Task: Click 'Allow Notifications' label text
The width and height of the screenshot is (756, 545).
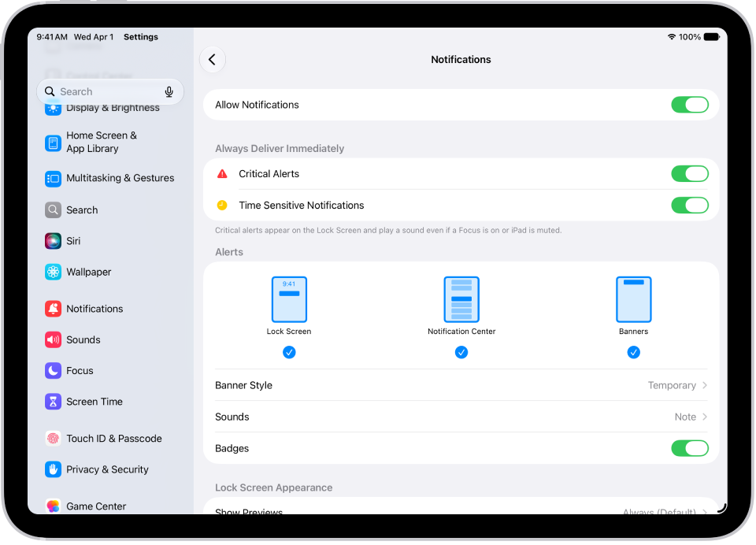Action: (x=257, y=105)
